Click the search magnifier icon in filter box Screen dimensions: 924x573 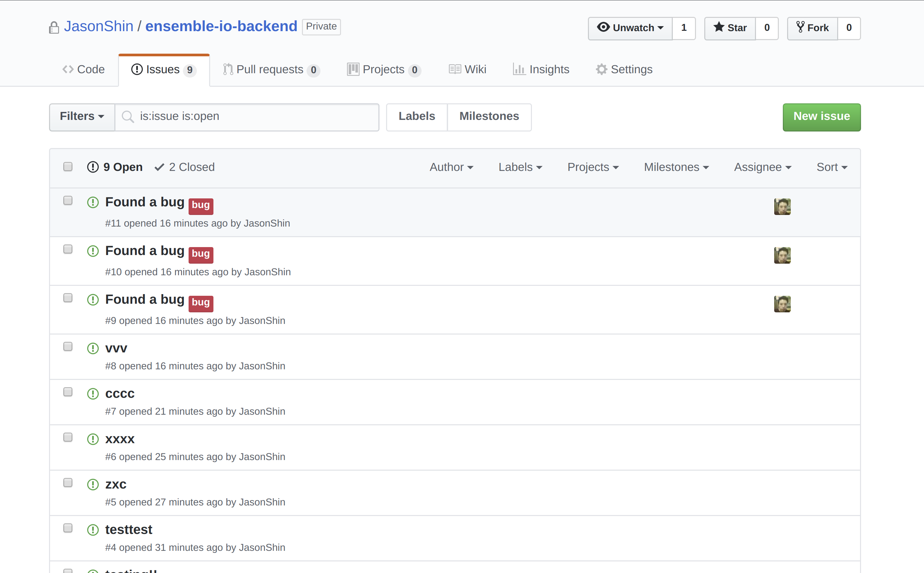128,117
